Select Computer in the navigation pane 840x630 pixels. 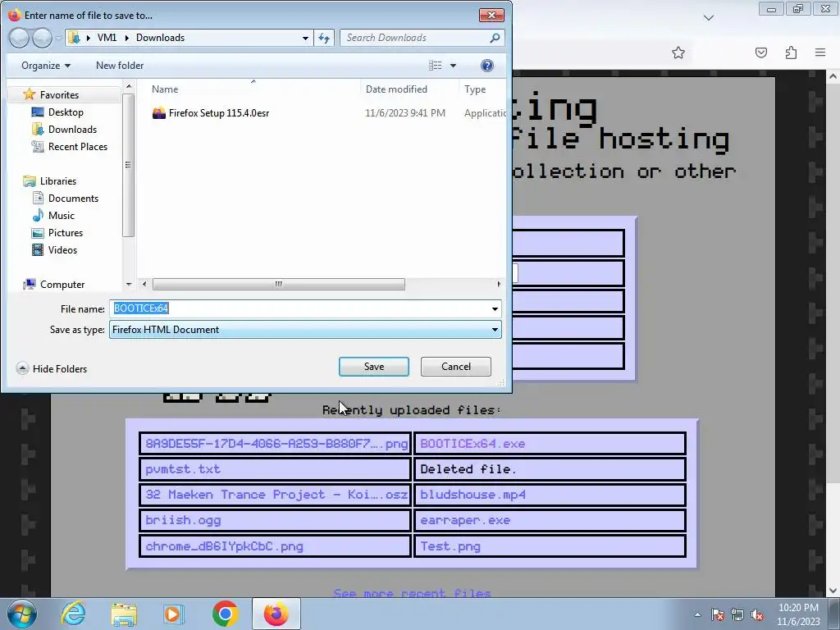(x=62, y=285)
